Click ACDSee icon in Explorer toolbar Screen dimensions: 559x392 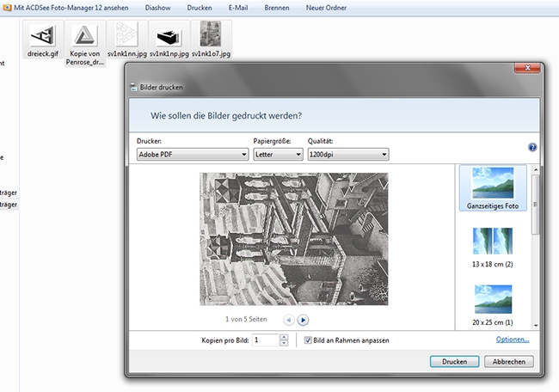click(x=7, y=8)
